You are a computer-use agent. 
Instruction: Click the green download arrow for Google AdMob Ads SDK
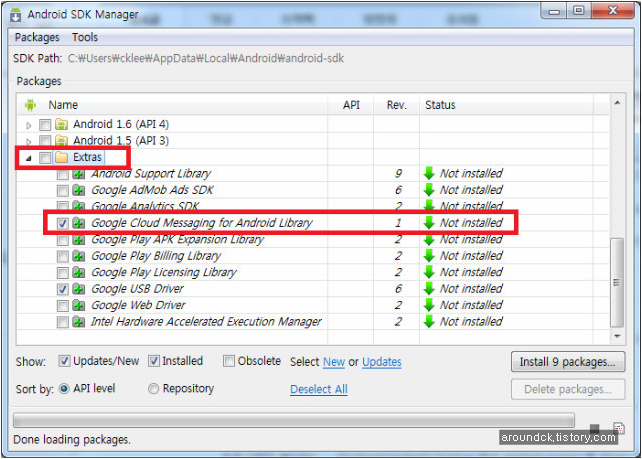tap(429, 190)
